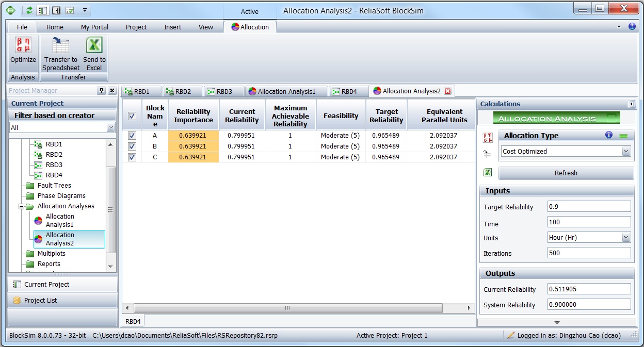644x347 pixels.
Task: Switch to the RBD4 document tab
Action: (x=349, y=92)
